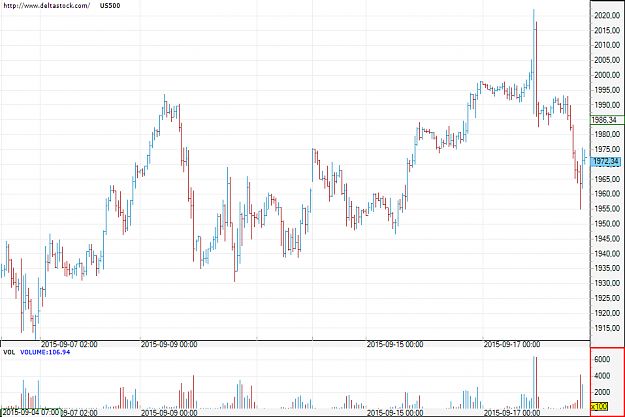Image resolution: width=625 pixels, height=417 pixels.
Task: Click the 6000 tick on volume axis
Action: click(x=602, y=359)
